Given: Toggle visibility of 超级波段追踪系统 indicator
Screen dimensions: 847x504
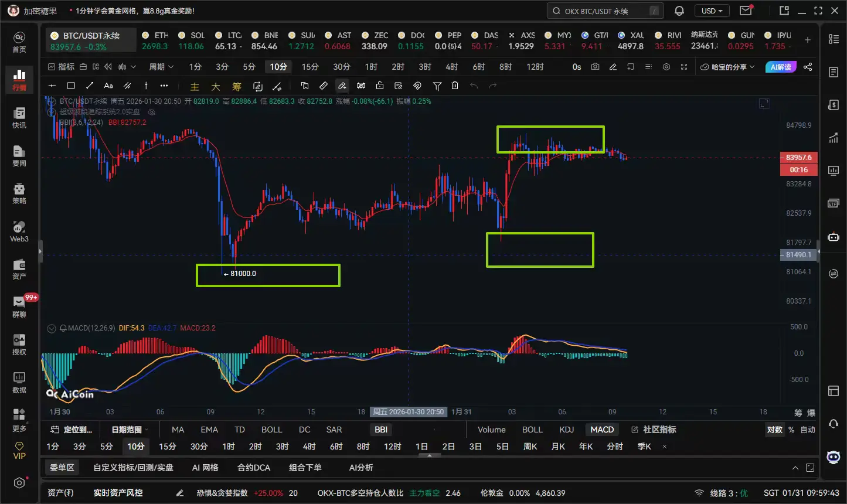Looking at the screenshot, I should (151, 112).
